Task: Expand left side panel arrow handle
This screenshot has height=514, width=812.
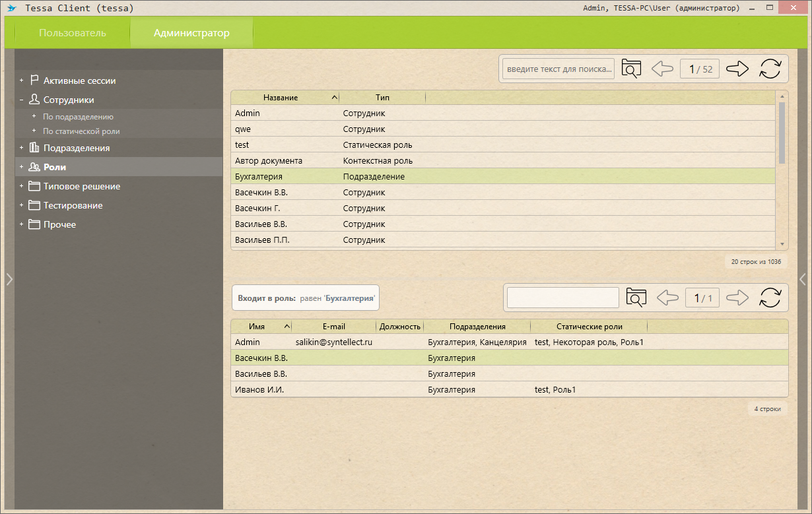Action: [x=9, y=279]
